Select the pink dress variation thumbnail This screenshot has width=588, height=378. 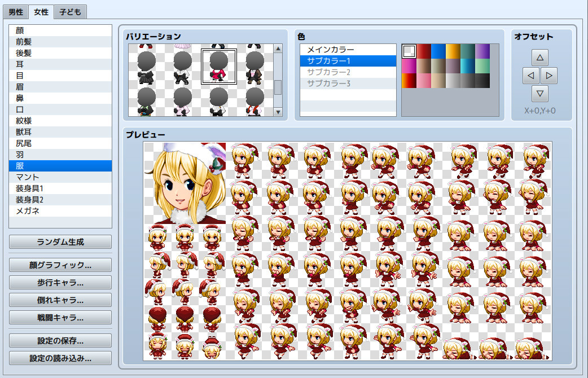pyautogui.click(x=218, y=65)
